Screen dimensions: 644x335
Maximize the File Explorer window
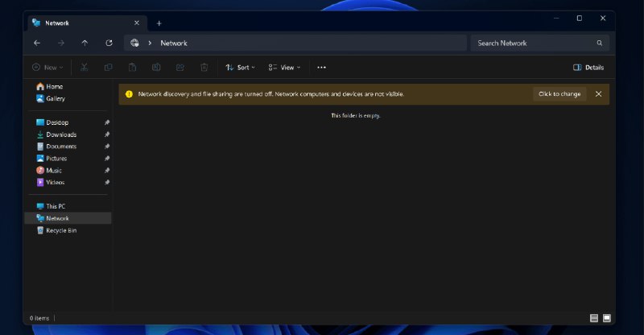coord(579,18)
